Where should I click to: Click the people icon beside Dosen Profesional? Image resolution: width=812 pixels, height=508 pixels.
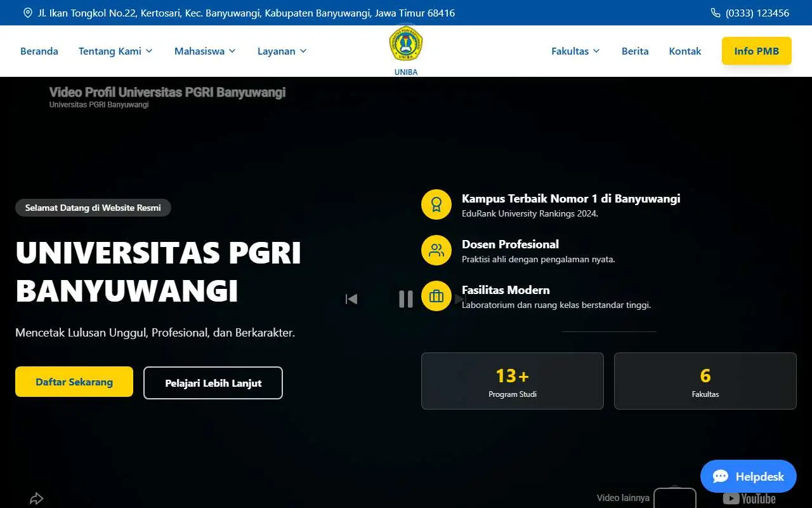coord(436,250)
